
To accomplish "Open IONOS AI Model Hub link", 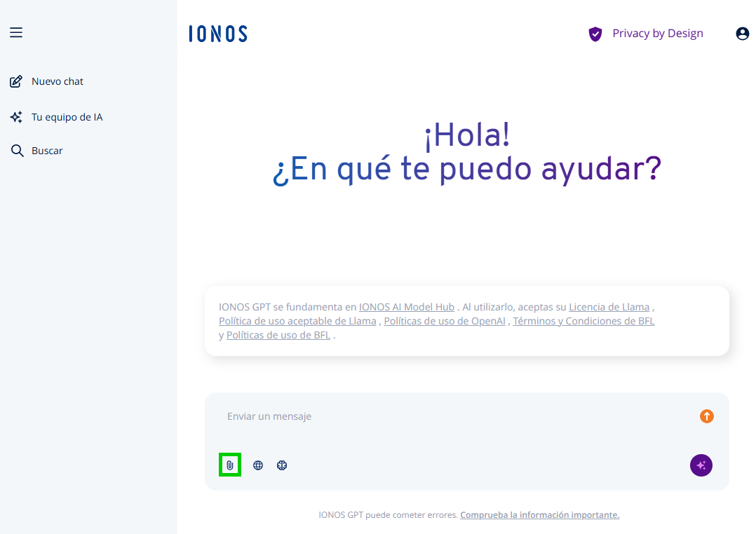I will coord(407,307).
